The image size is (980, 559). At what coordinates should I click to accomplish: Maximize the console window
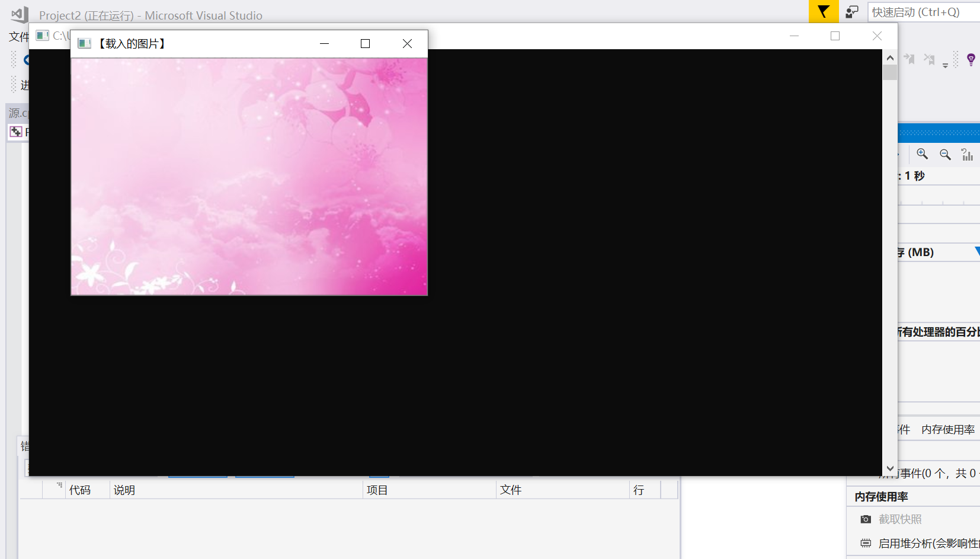coord(835,36)
